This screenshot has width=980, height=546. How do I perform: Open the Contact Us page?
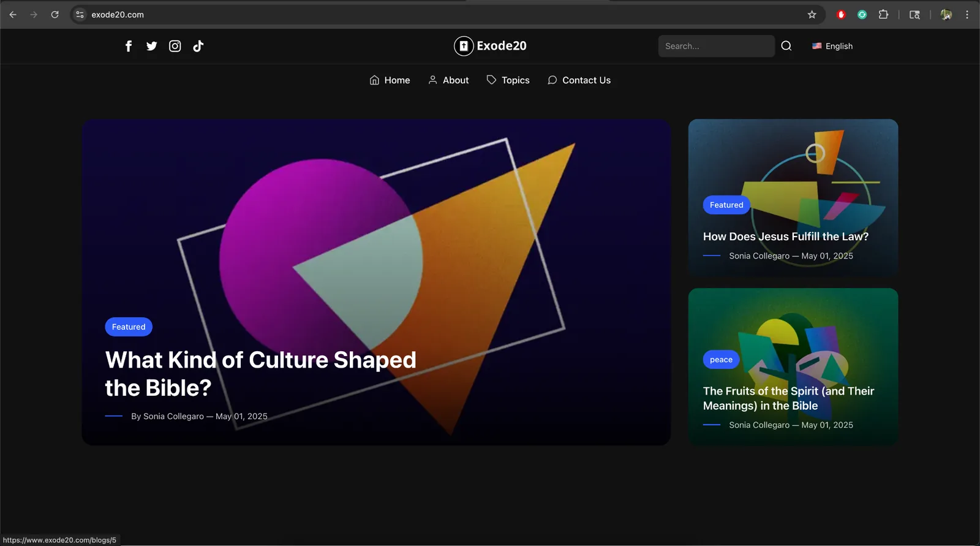coord(579,80)
